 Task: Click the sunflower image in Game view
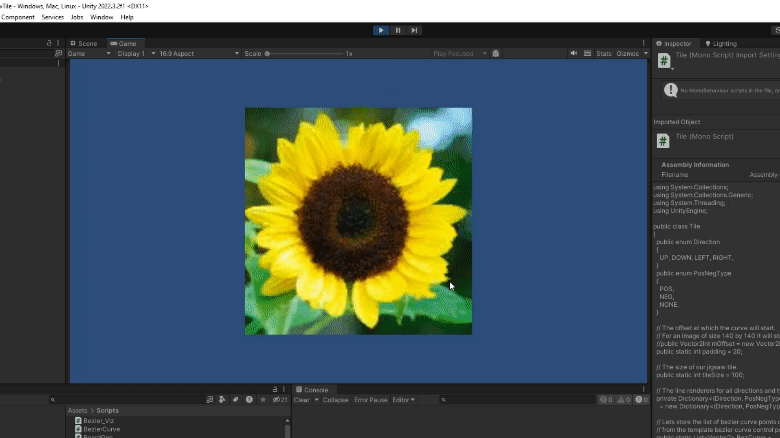pos(358,221)
